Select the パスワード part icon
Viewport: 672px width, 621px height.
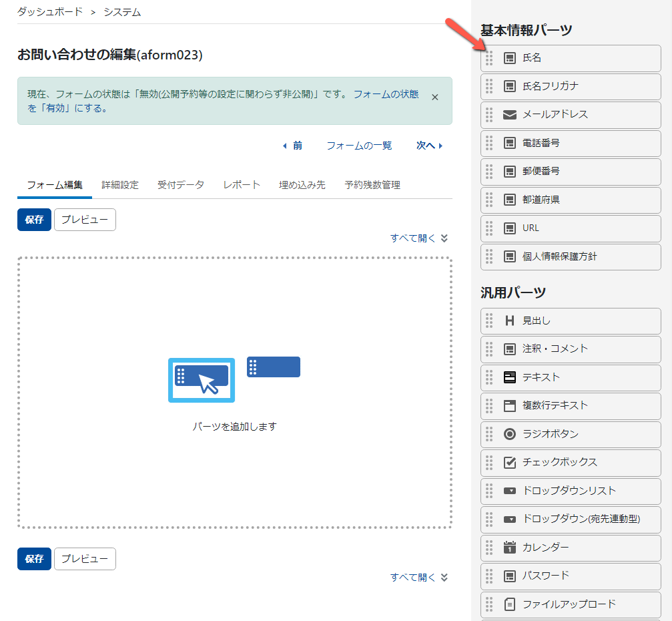tap(509, 576)
